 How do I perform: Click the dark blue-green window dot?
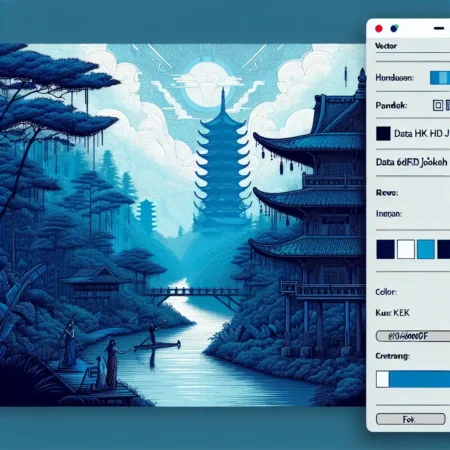(394, 28)
